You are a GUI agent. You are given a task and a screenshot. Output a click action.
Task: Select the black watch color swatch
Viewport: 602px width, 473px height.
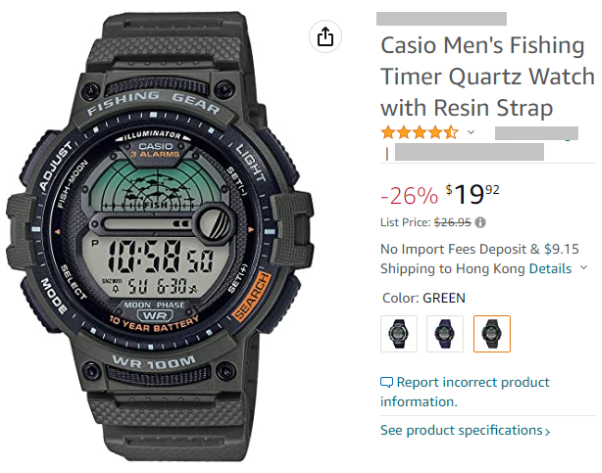tap(399, 334)
